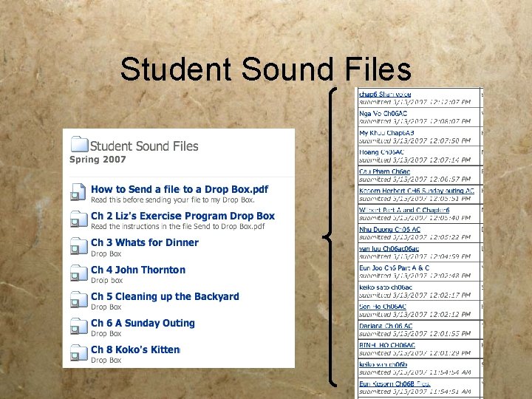The image size is (532, 399).
Task: Open the 'Son Ho Ch06AC' submission
Action: coord(383,307)
